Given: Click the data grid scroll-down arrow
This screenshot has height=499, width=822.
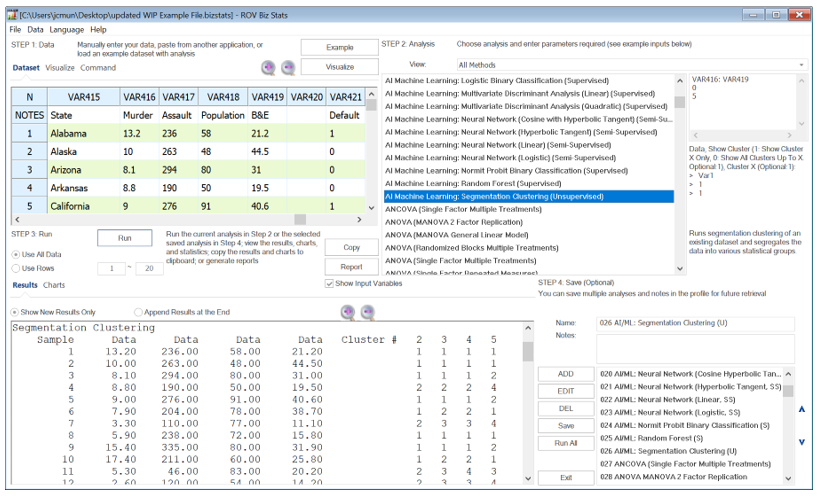Looking at the screenshot, I should (372, 208).
